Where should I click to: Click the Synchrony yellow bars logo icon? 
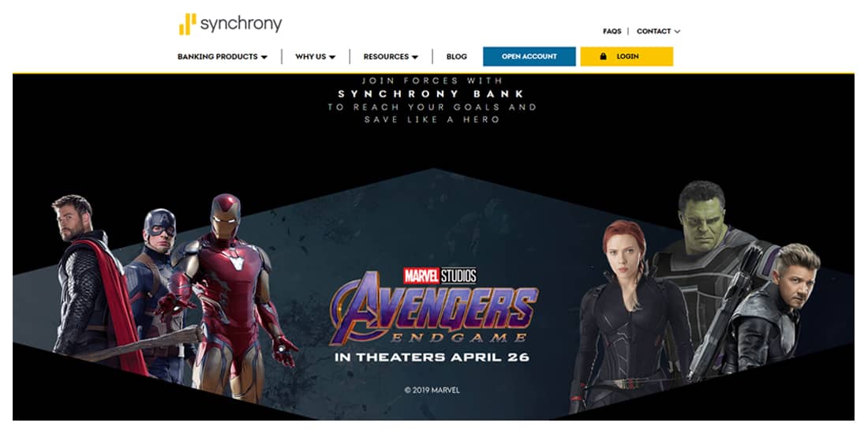(x=187, y=24)
